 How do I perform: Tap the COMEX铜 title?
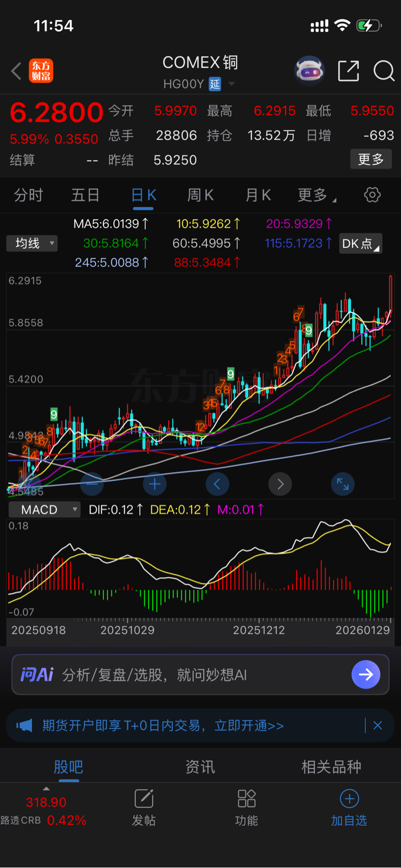point(200,63)
